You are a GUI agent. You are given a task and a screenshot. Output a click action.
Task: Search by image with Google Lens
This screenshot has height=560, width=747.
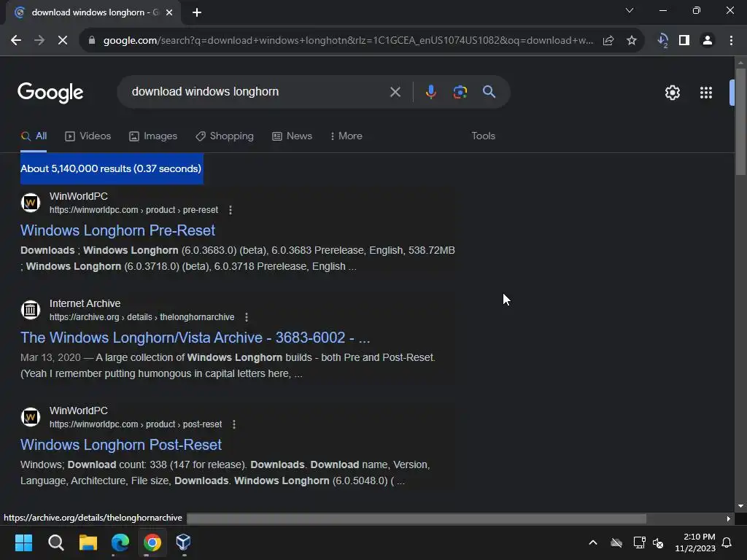pyautogui.click(x=460, y=92)
